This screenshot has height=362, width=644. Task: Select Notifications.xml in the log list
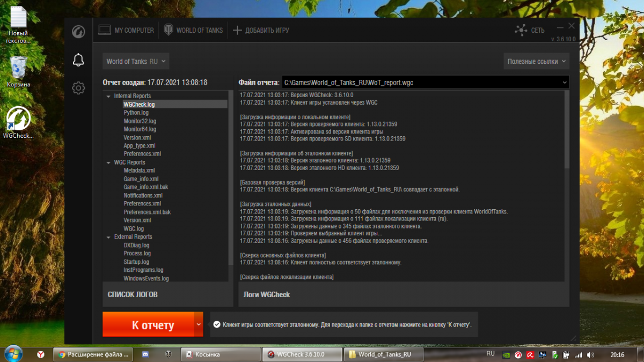tap(143, 196)
